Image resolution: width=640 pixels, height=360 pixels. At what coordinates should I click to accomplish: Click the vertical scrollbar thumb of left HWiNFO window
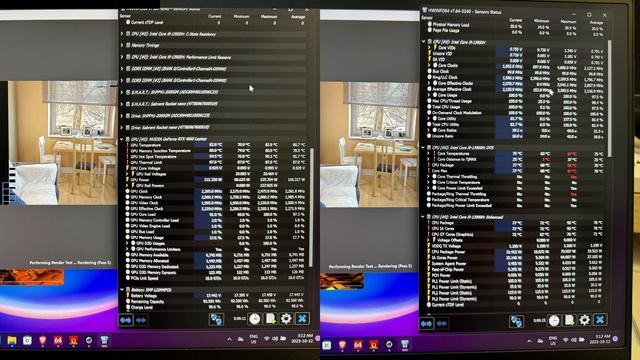pyautogui.click(x=312, y=206)
